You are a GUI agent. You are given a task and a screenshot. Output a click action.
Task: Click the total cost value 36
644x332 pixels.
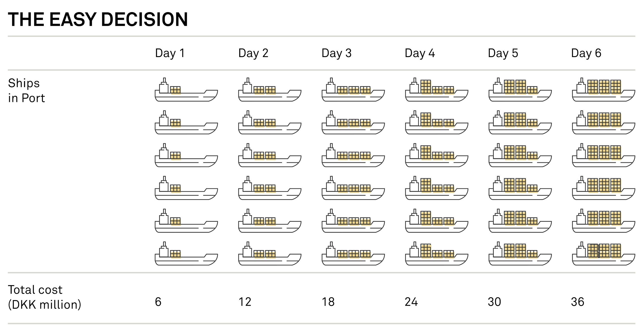coord(578,302)
